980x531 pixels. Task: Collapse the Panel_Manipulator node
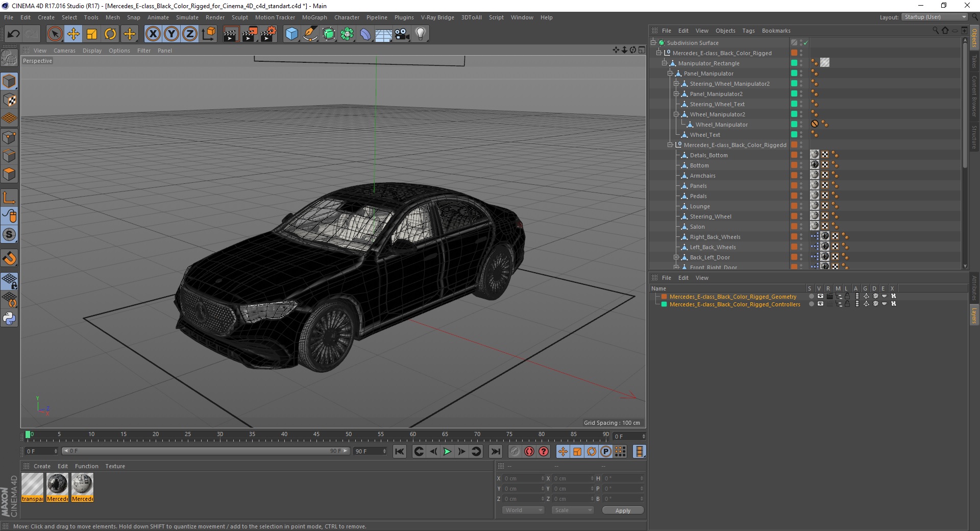coord(670,74)
